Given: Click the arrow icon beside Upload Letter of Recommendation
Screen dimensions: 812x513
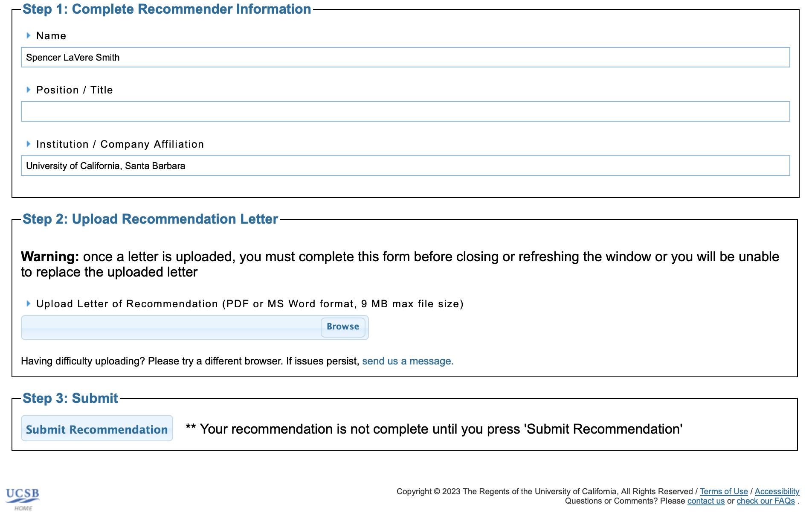Looking at the screenshot, I should pos(28,303).
